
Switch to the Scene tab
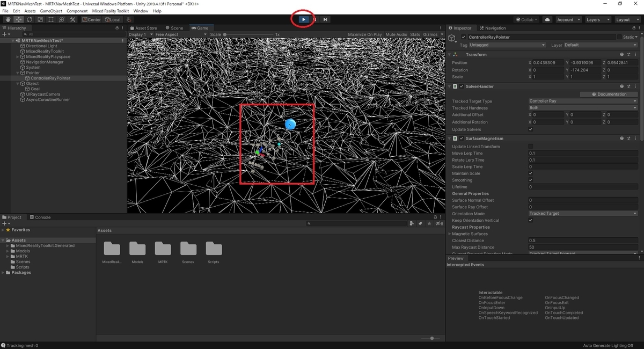click(174, 28)
